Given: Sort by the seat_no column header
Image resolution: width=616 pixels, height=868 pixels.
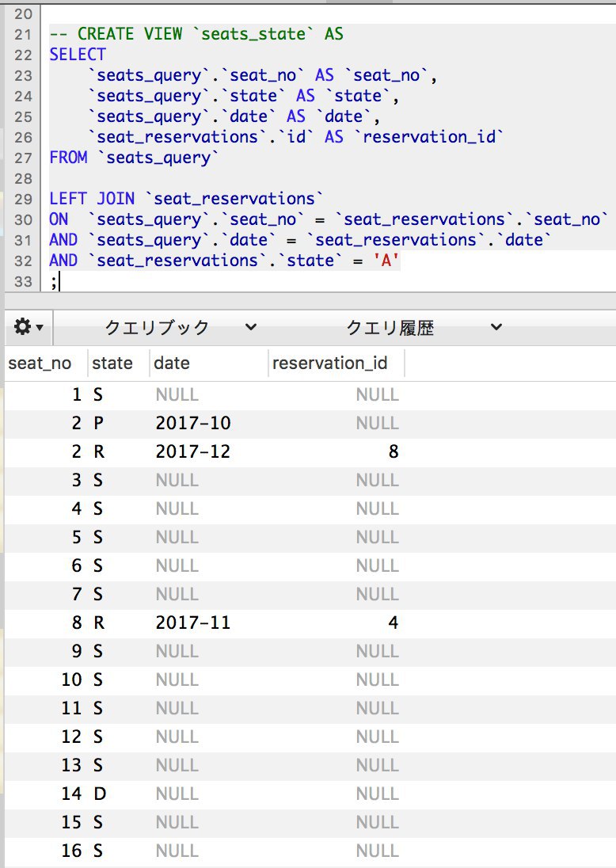Looking at the screenshot, I should 40,364.
